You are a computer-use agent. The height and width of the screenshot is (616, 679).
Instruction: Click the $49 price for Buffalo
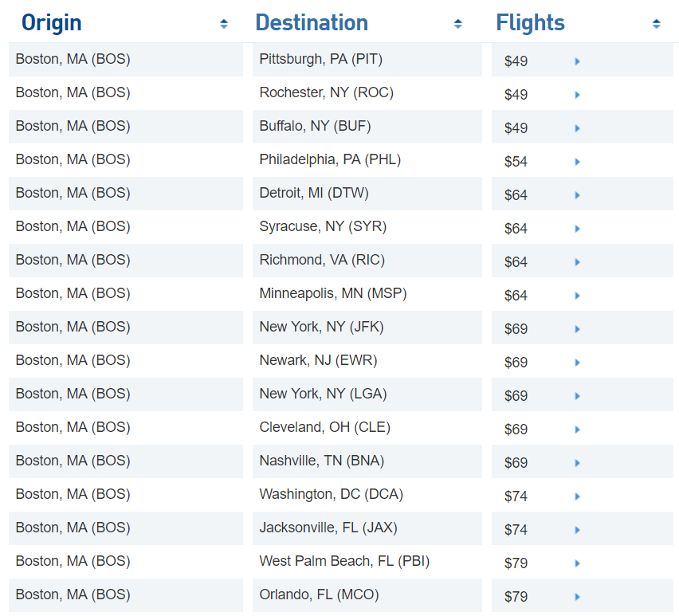tap(516, 128)
